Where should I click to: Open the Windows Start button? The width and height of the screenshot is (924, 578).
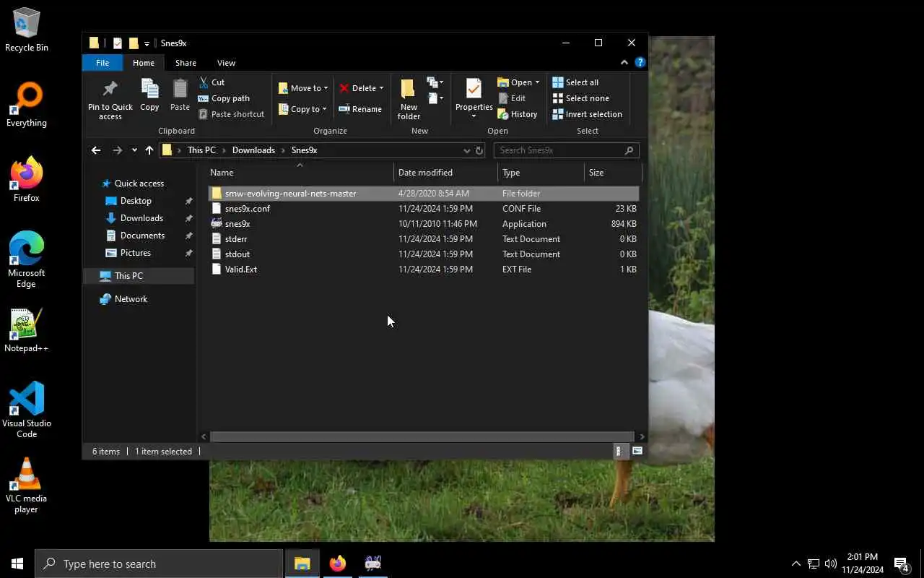[x=17, y=564]
